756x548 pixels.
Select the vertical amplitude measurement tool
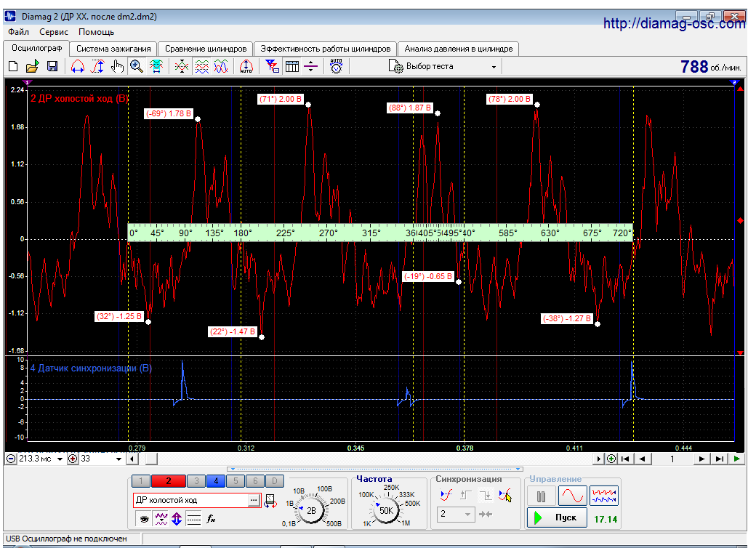97,67
